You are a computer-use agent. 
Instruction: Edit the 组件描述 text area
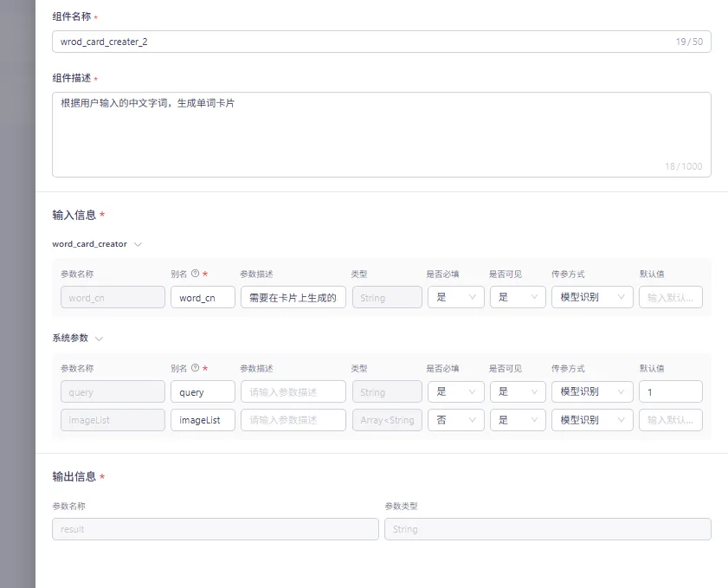[x=381, y=135]
